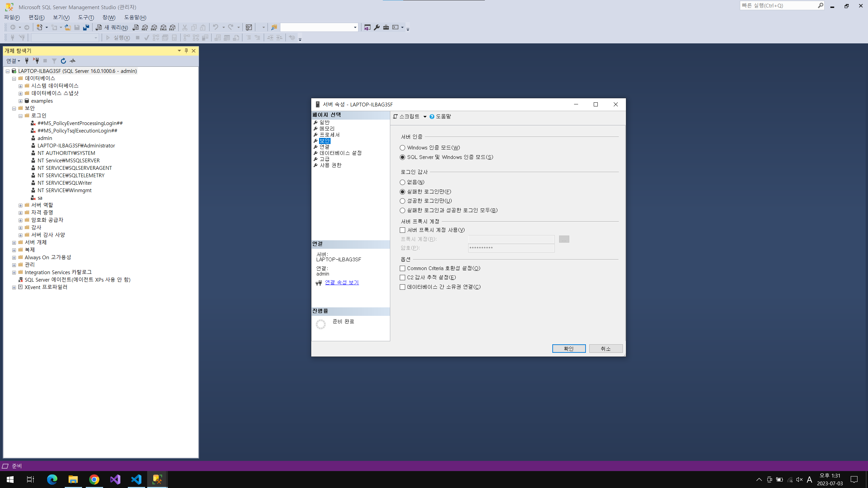The height and width of the screenshot is (488, 868).
Task: Expand the 서버 역할 tree node
Action: pyautogui.click(x=20, y=205)
